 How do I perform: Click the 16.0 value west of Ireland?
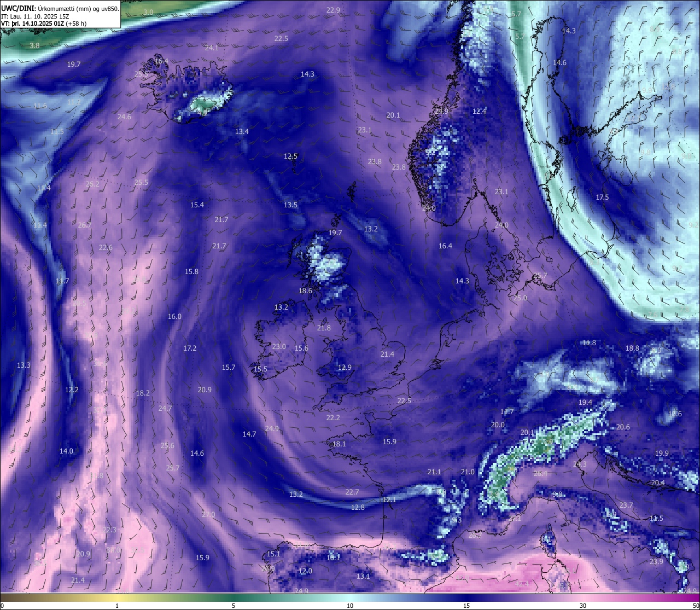point(174,316)
